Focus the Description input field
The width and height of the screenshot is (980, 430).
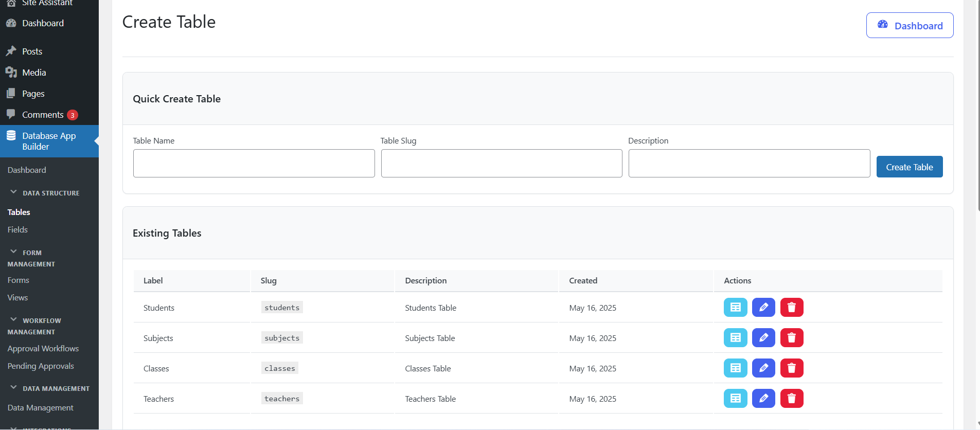pos(749,163)
